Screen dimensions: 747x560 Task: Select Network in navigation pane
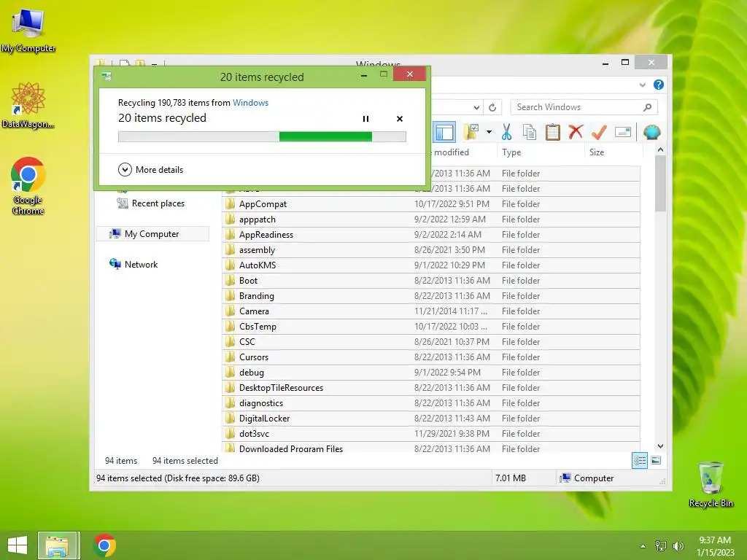pyautogui.click(x=133, y=264)
